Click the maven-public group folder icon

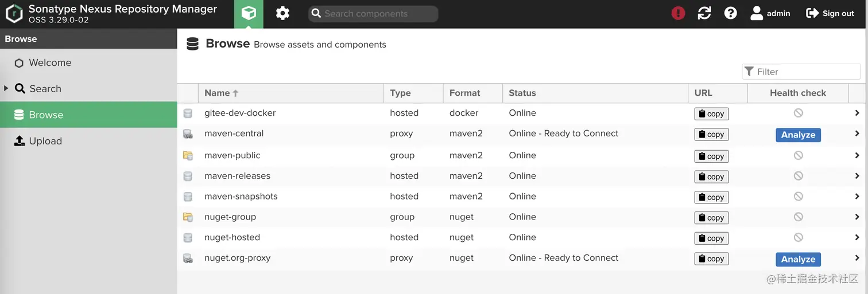coord(188,155)
